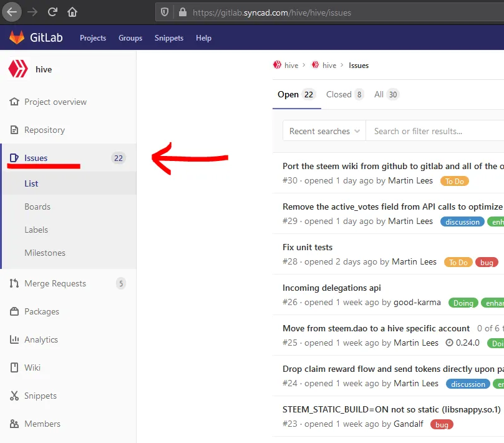
Task: Click the Packages icon in sidebar
Action: [14, 311]
